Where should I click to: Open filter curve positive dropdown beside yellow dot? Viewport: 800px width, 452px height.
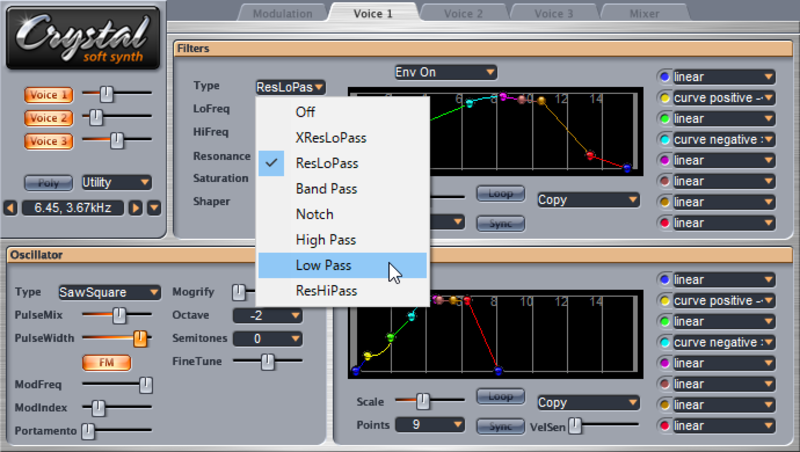[723, 98]
